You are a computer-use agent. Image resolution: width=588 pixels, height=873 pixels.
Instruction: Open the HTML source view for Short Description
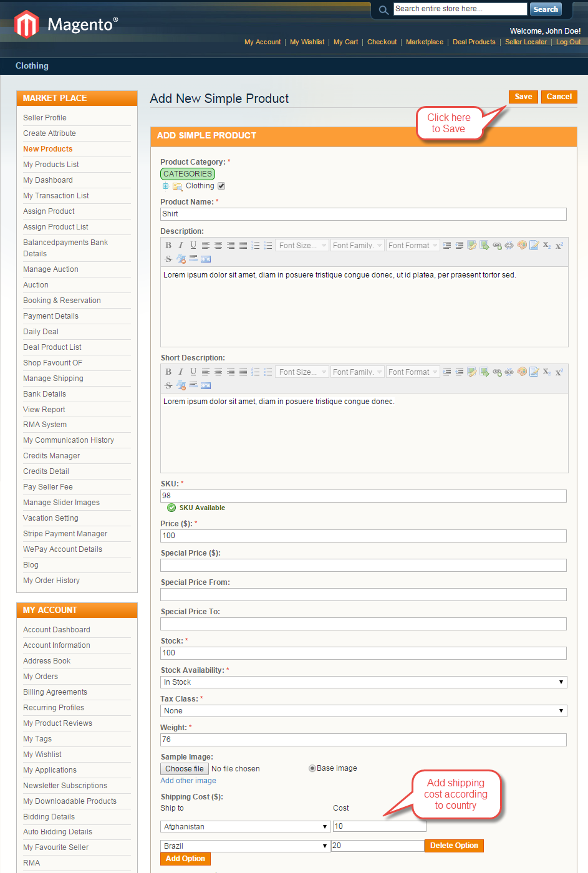pyautogui.click(x=206, y=385)
